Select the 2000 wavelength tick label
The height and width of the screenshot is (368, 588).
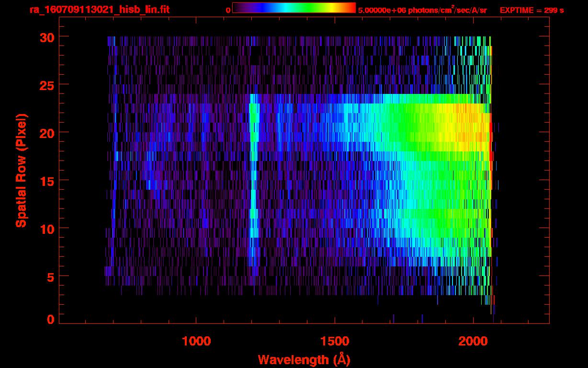tap(473, 341)
